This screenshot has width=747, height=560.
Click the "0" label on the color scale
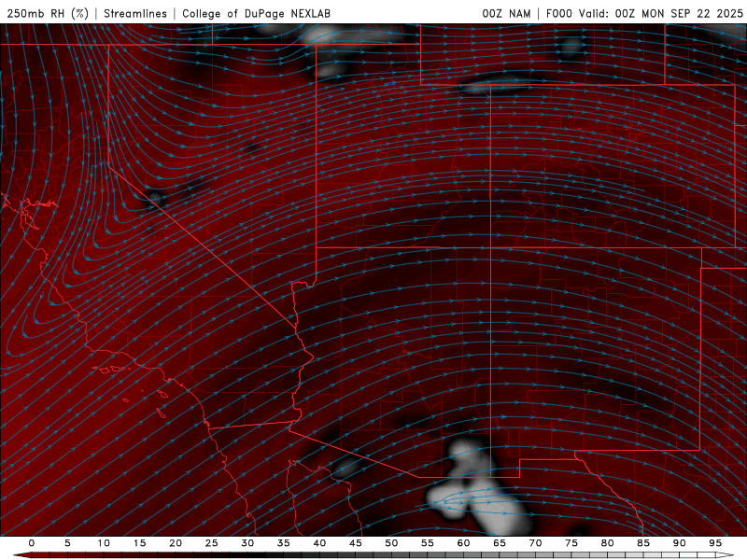pos(32,543)
